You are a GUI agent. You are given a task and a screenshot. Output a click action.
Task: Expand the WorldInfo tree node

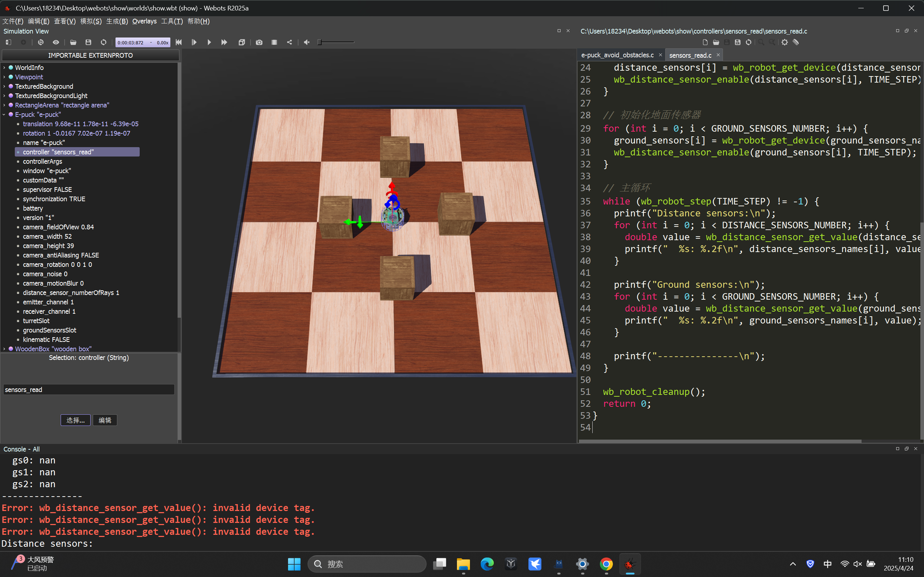point(4,67)
